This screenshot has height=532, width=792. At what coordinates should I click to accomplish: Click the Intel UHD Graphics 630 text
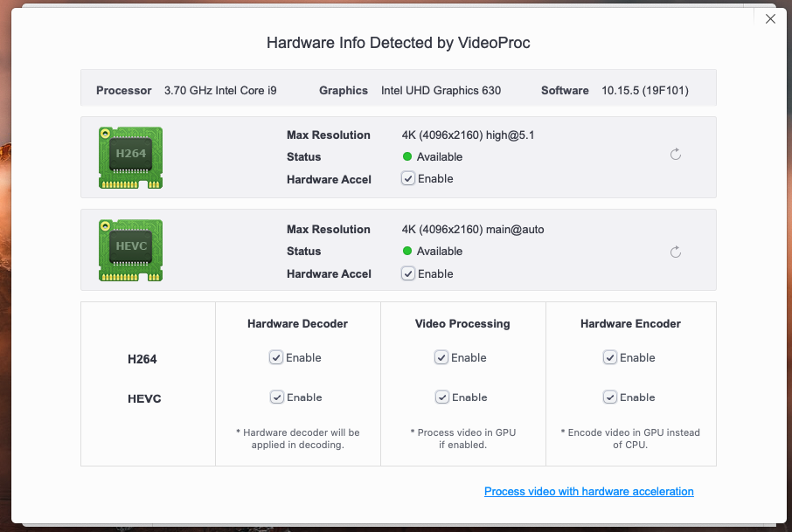tap(441, 90)
